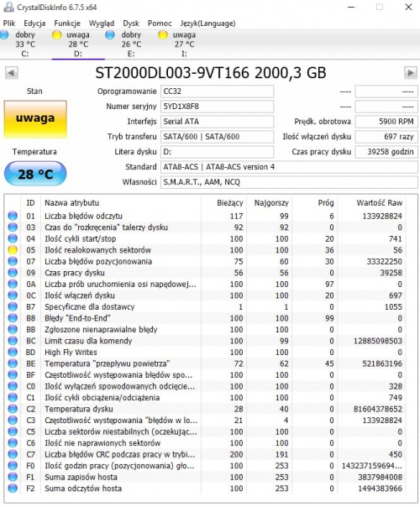
Task: Click raw value 12885098503
Action: (378, 341)
